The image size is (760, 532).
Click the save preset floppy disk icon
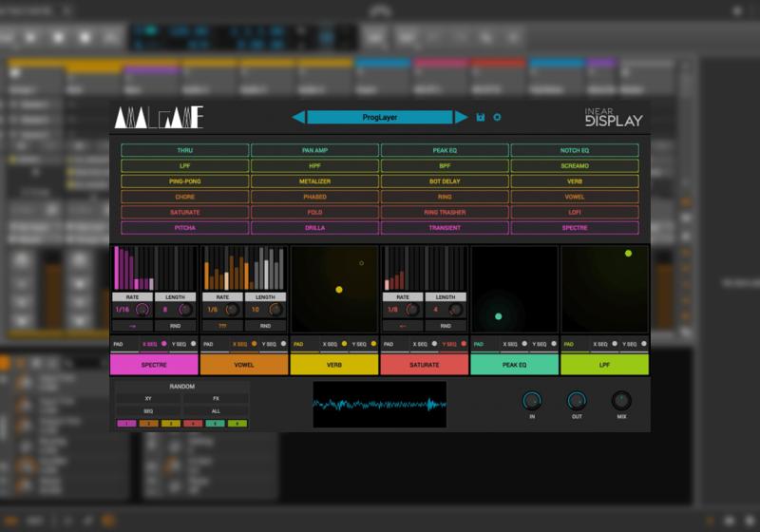(481, 118)
